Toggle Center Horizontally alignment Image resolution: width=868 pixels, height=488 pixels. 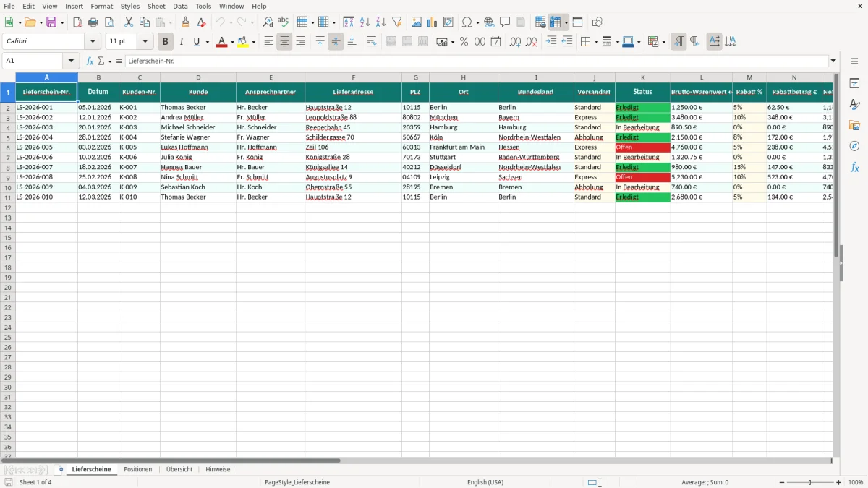coord(285,42)
